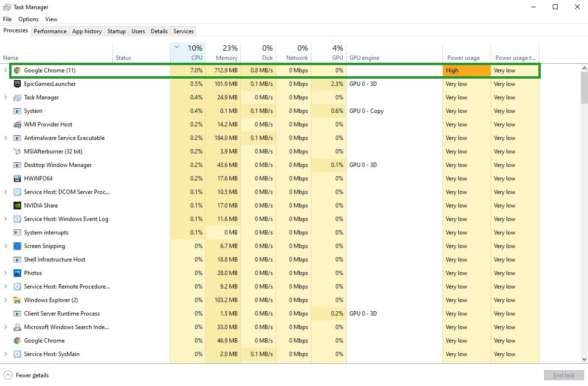Click the EpicGamesLauncher process icon
Viewport: 588px width, 386px height.
pos(17,84)
